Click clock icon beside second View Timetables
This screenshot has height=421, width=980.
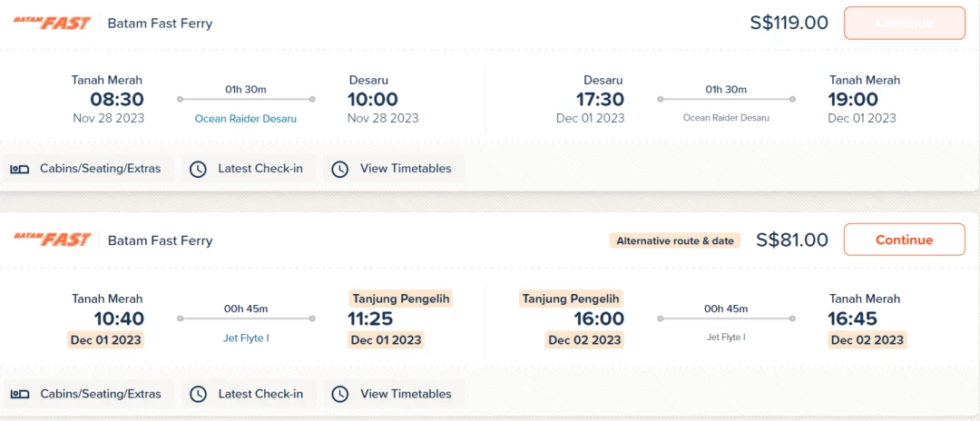pyautogui.click(x=340, y=394)
